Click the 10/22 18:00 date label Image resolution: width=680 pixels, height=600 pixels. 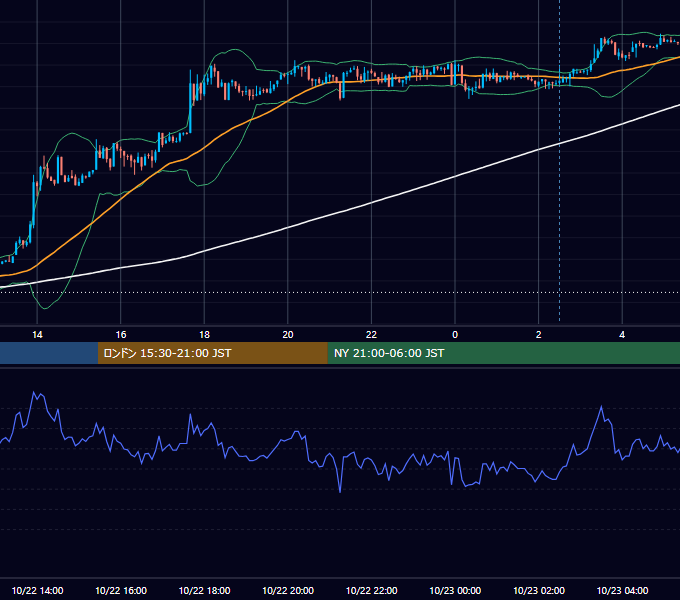204,590
